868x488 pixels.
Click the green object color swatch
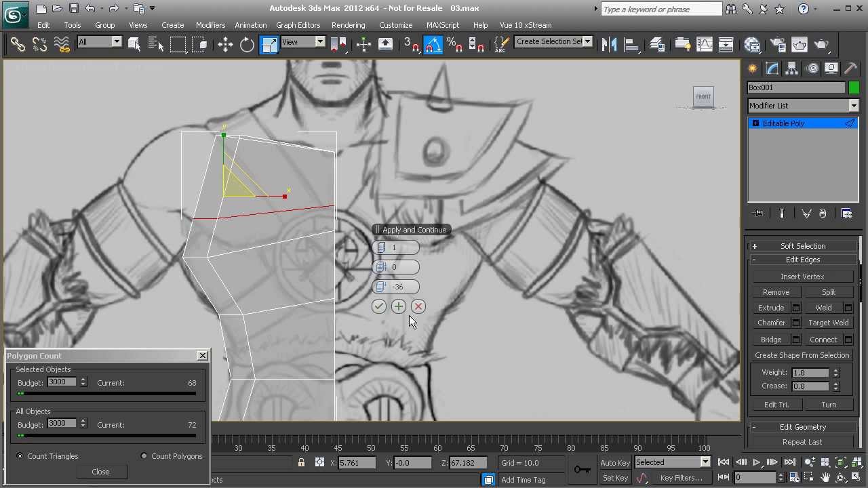[x=854, y=87]
